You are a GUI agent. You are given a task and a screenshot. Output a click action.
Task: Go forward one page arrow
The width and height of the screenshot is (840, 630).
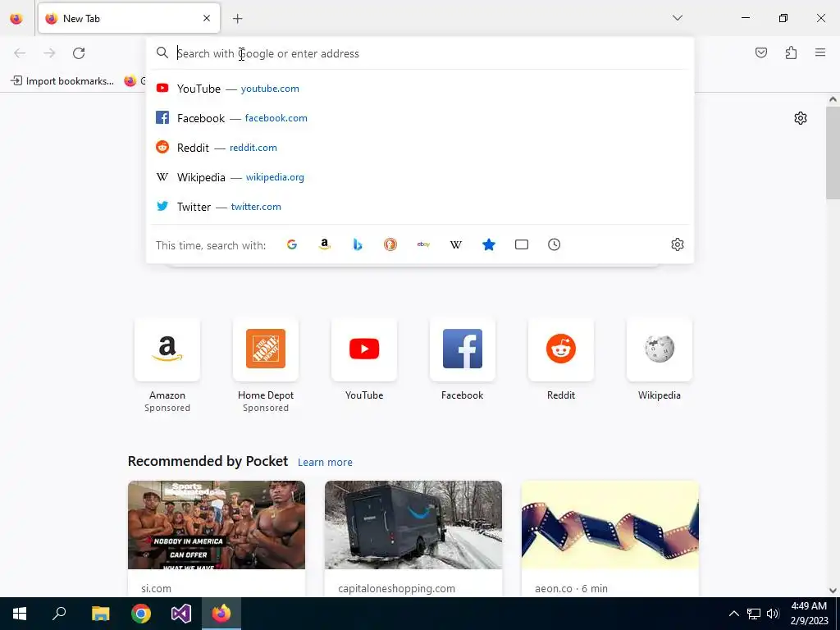[49, 53]
